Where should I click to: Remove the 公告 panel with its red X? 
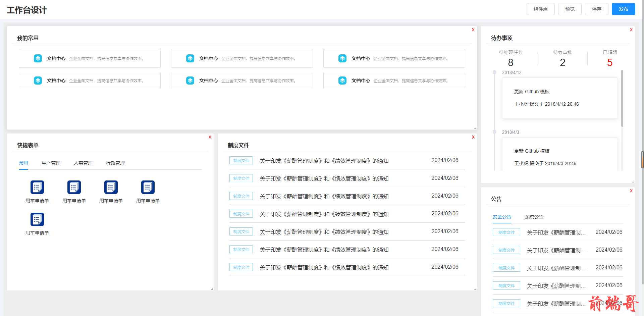coord(631,191)
